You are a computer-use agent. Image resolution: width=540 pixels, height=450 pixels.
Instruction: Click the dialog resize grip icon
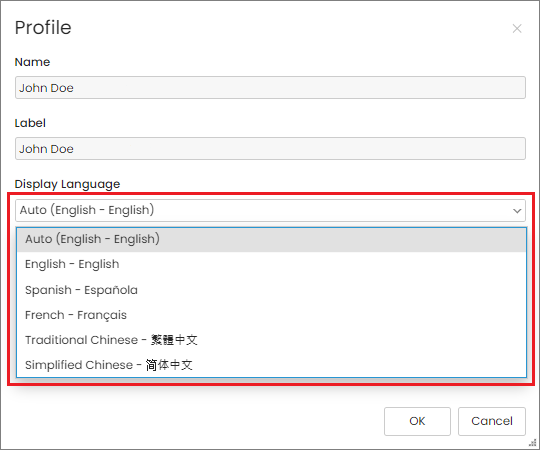tap(533, 443)
